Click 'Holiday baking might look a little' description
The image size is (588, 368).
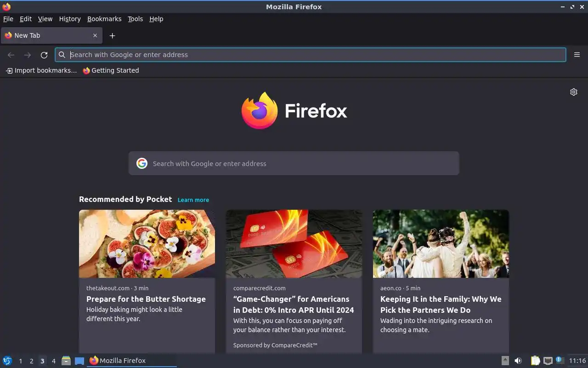pos(134,310)
